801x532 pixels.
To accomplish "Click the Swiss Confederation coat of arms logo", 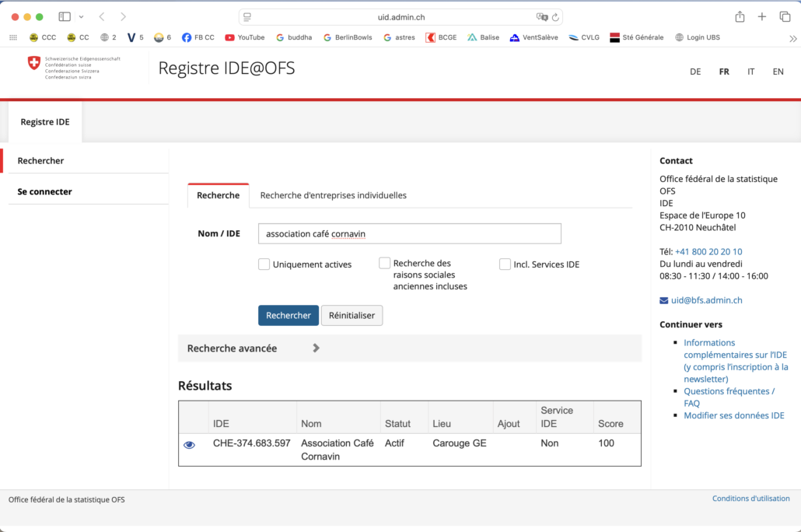I will click(33, 63).
